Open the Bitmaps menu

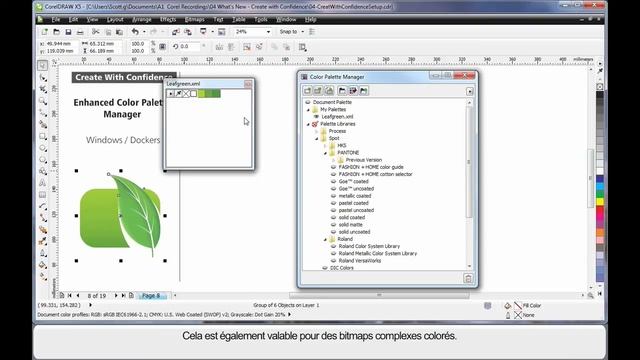195,20
